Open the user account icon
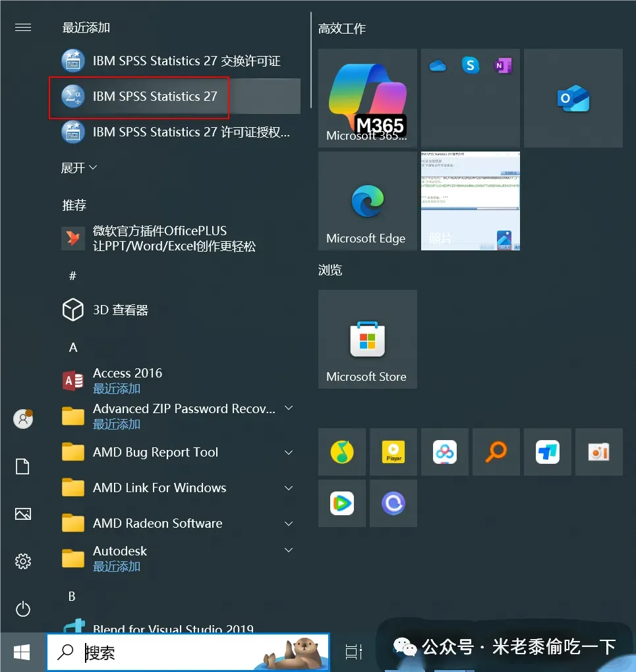 point(23,419)
